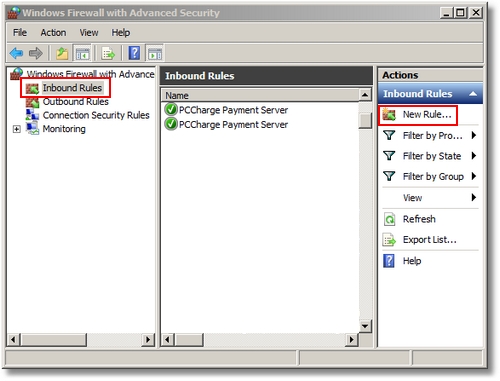Open the View menu in menu bar

(x=89, y=32)
